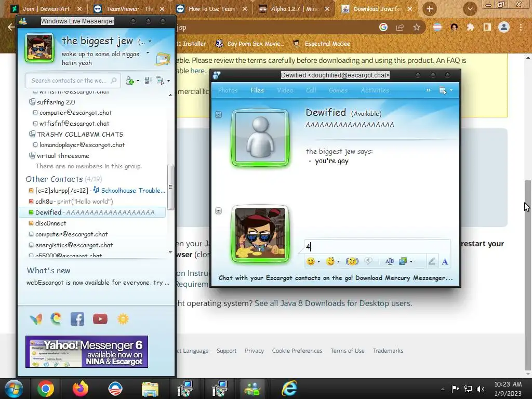Open the background picture icon in chat
This screenshot has width=532, height=399.
403,261
